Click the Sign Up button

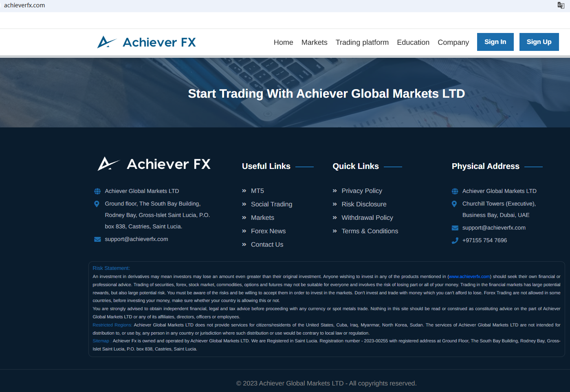pyautogui.click(x=539, y=42)
